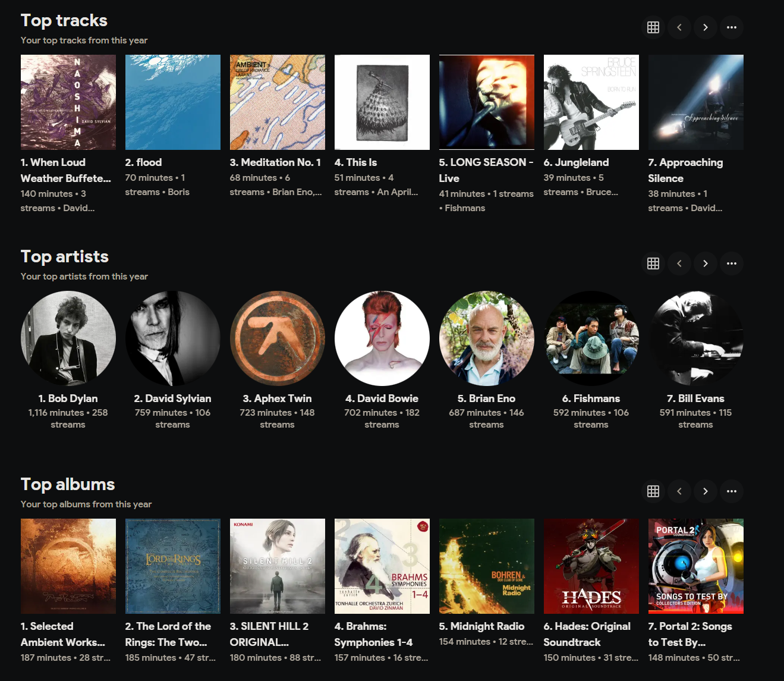Go to previous page of Top tracks
This screenshot has width=784, height=681.
pos(679,27)
